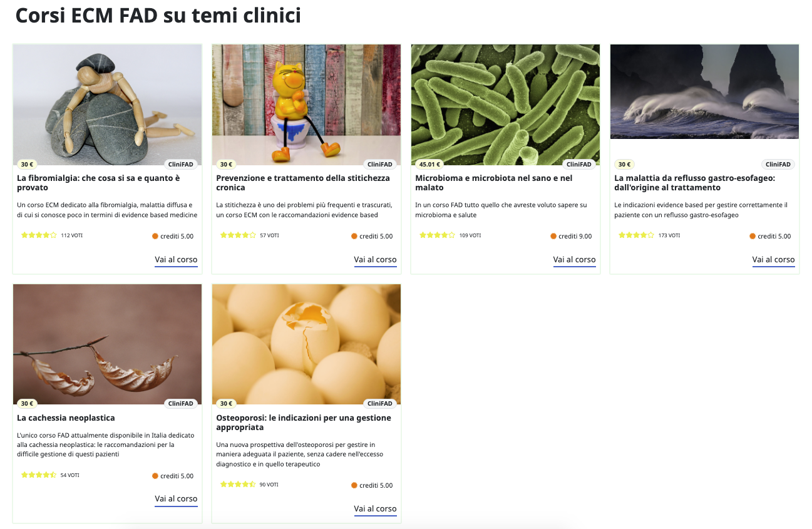Click the CliniFAD tag on the Osteoporosi card

coord(380,404)
